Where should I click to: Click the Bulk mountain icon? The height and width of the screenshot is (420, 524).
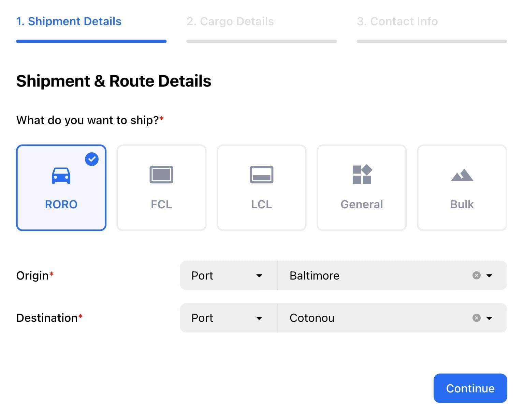coord(462,175)
